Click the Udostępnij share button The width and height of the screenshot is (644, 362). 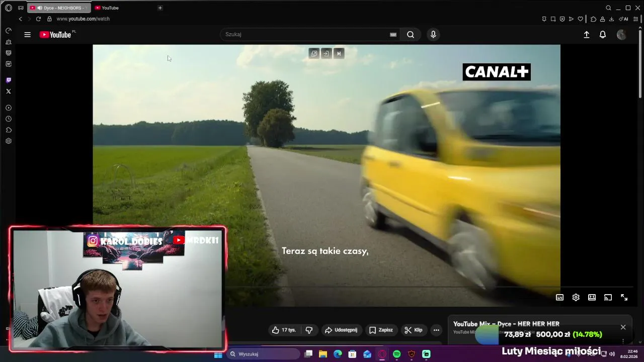pos(341,330)
